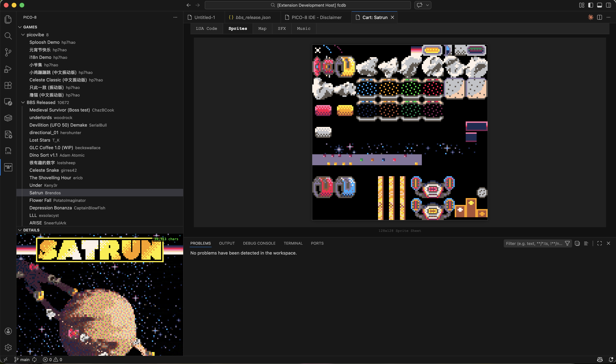Viewport: 616px width, 364px height.
Task: Switch to the Music tab
Action: click(303, 28)
